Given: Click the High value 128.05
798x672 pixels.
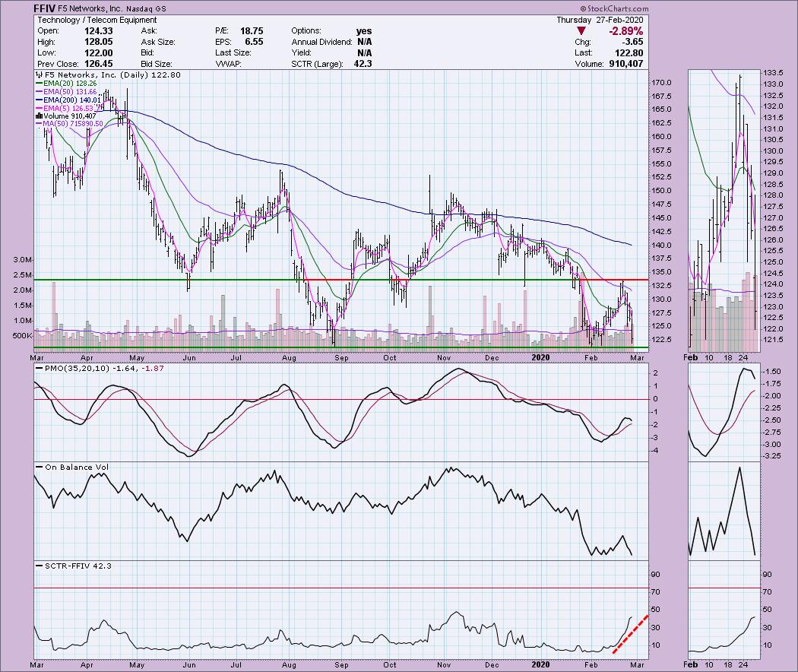Looking at the screenshot, I should [x=100, y=42].
